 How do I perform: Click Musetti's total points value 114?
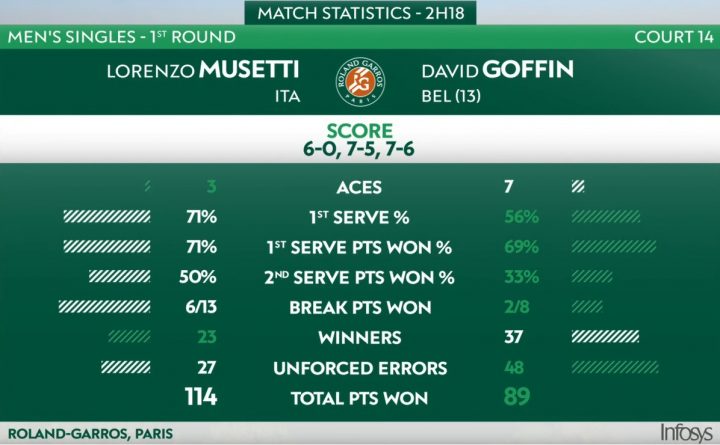click(x=201, y=397)
